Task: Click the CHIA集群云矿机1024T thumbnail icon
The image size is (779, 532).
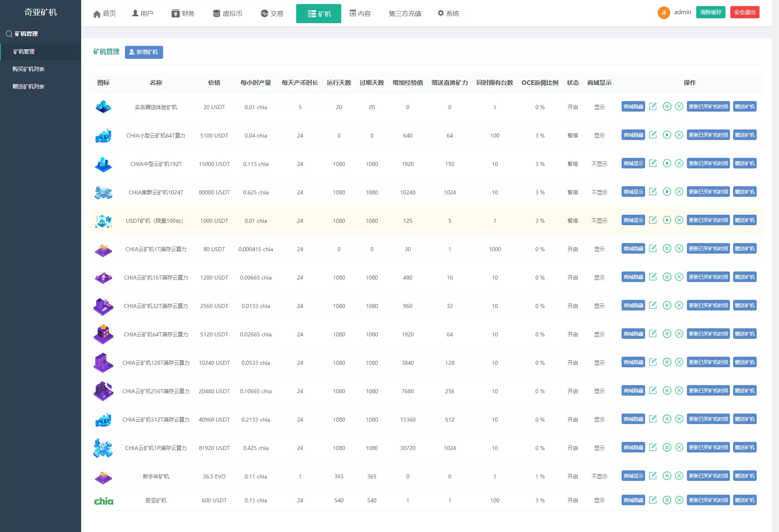Action: (103, 192)
